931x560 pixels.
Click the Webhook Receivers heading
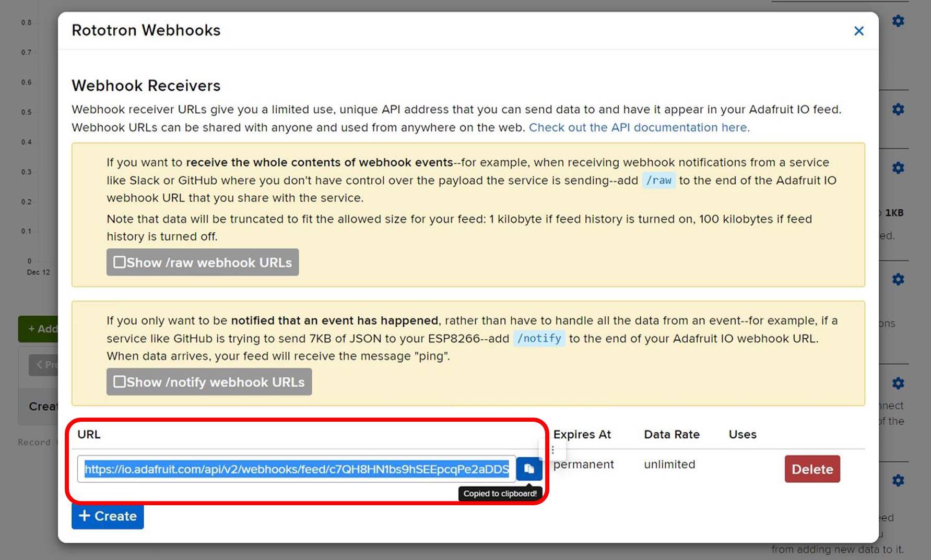[x=146, y=86]
